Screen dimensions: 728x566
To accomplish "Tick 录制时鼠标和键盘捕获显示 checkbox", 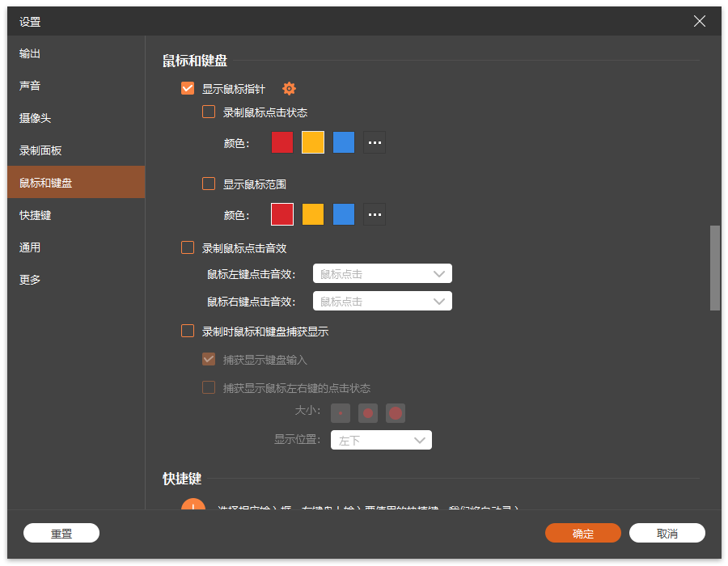I will [x=188, y=332].
